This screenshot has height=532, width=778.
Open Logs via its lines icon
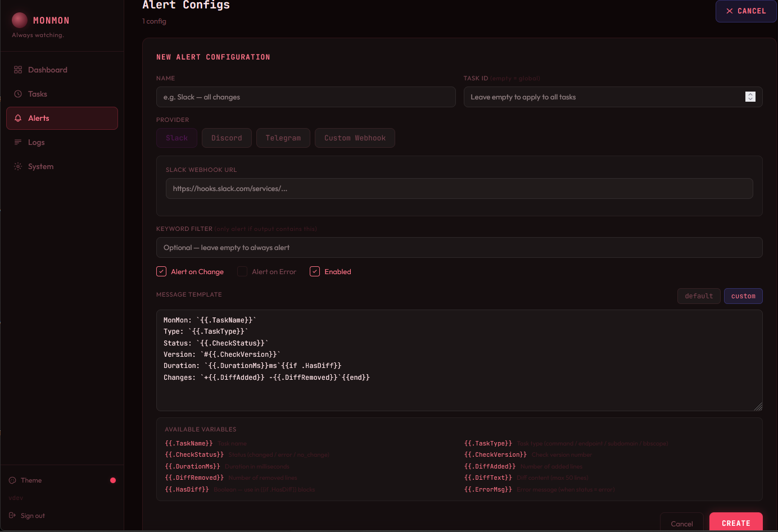(x=18, y=142)
